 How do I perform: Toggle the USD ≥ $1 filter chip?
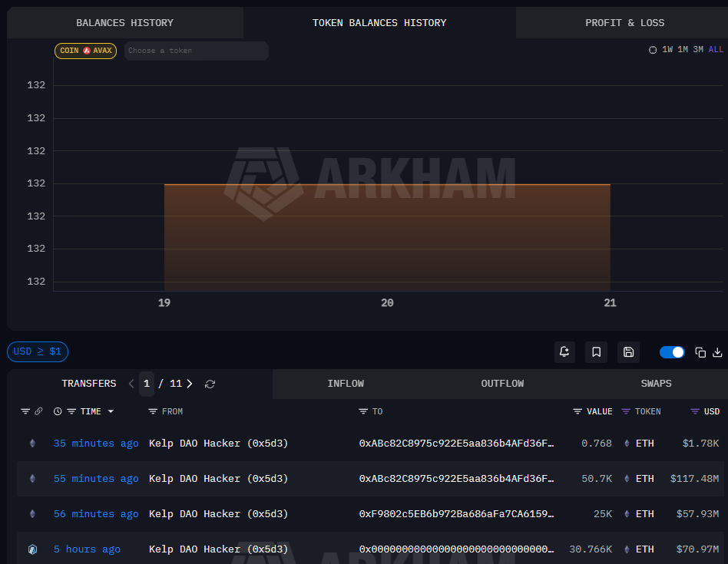[37, 351]
